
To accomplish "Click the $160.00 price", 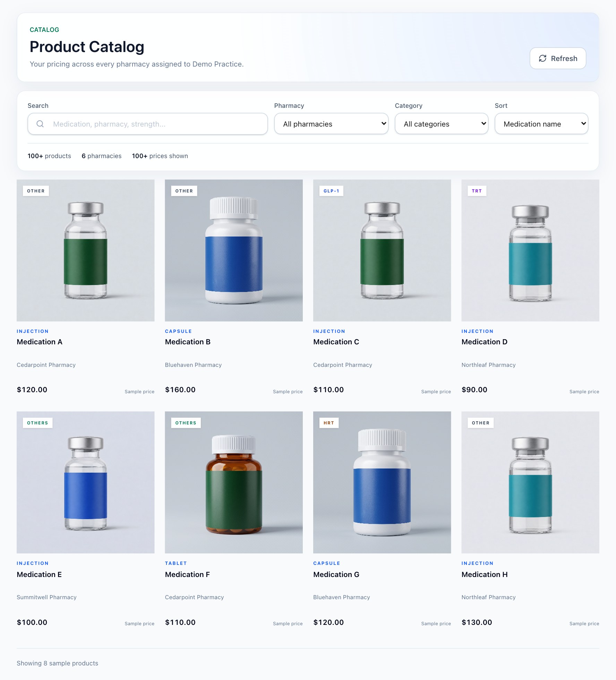I will point(180,390).
